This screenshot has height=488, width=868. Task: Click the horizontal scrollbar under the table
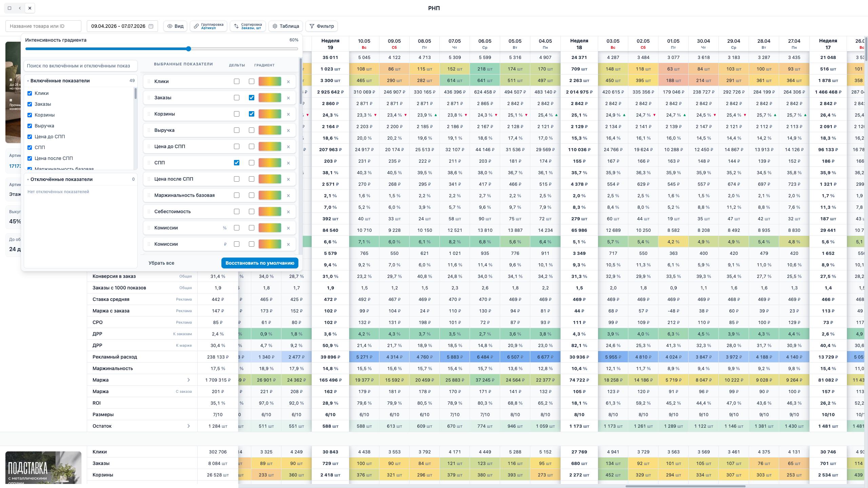tap(685, 486)
